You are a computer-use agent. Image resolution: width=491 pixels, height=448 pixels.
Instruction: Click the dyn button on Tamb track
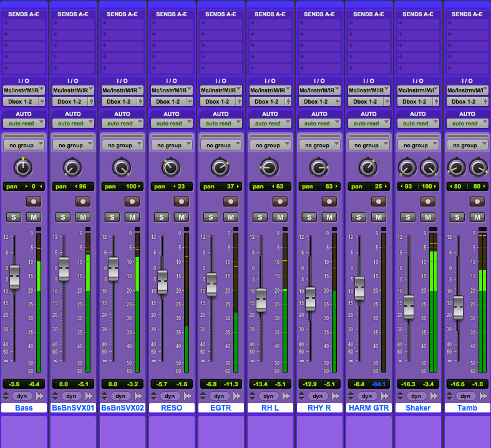click(x=465, y=396)
